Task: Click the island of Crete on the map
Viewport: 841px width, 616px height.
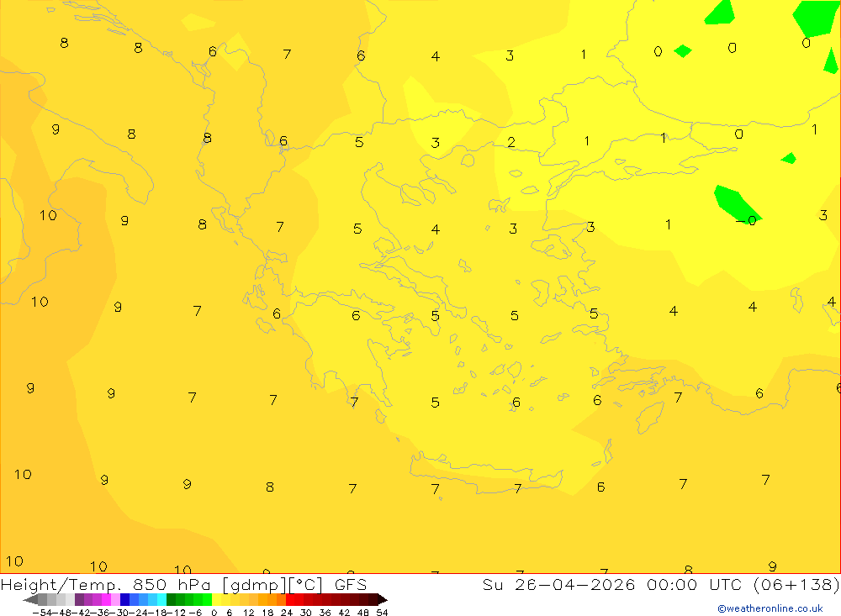Action: (x=485, y=475)
